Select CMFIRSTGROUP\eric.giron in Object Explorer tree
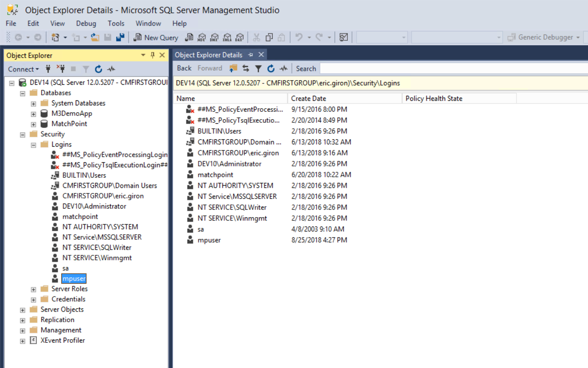Screen dimensions: 588x368 [x=103, y=196]
